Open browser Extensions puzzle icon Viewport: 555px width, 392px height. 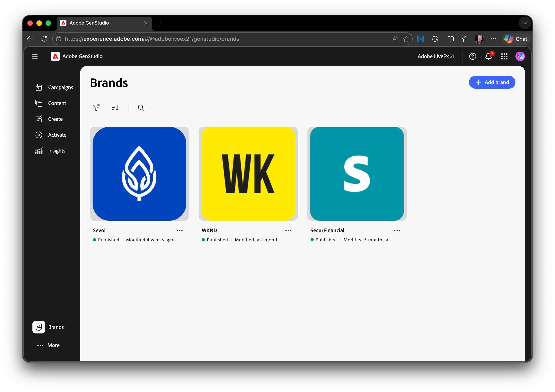pos(435,39)
